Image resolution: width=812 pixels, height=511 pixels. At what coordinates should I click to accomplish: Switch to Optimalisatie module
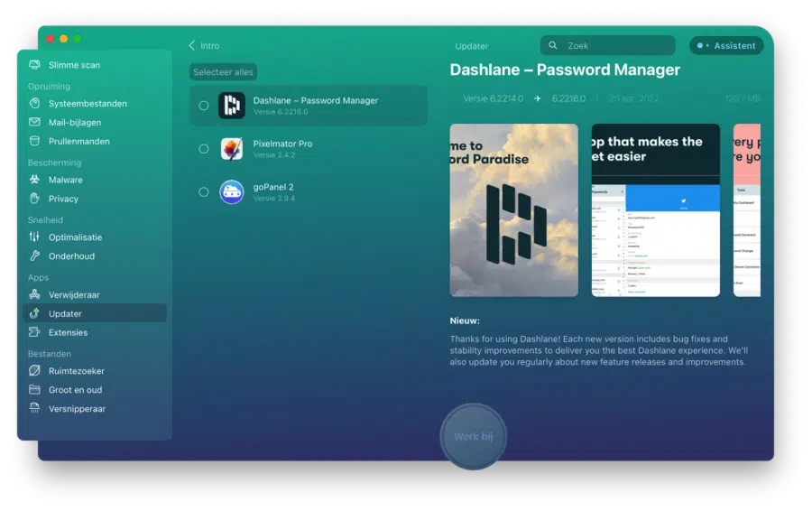click(97, 237)
